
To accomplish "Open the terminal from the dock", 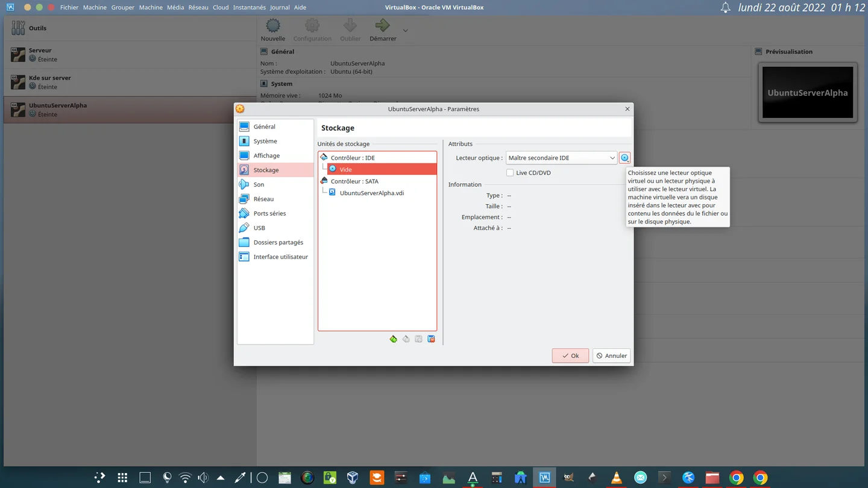I will 664,478.
